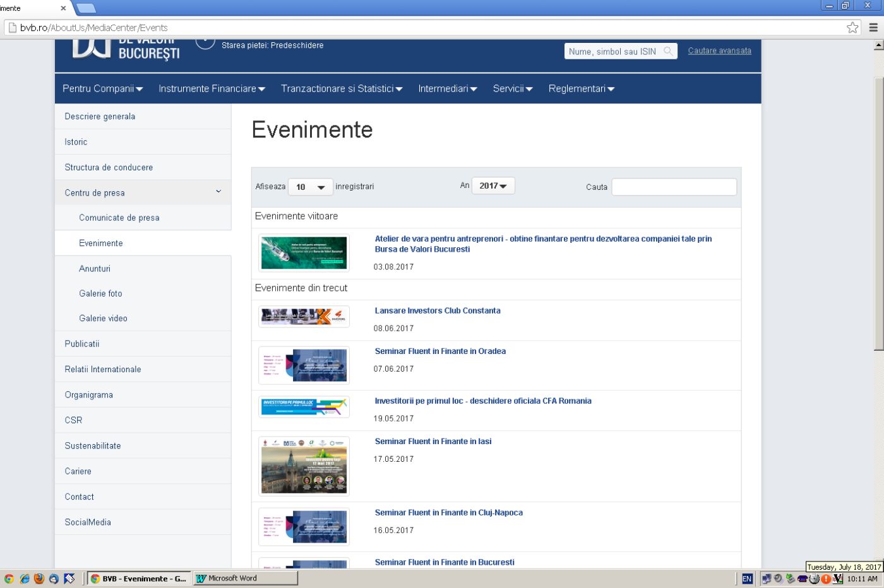Click the Investors Club Constanta thumbnail
The image size is (884, 588).
(x=304, y=317)
